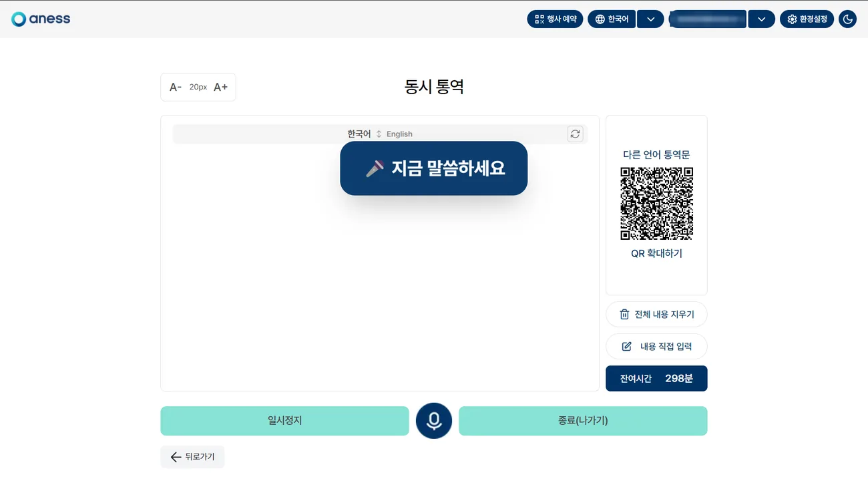Click the refresh icon in language bar
Image resolution: width=868 pixels, height=485 pixels.
[575, 134]
